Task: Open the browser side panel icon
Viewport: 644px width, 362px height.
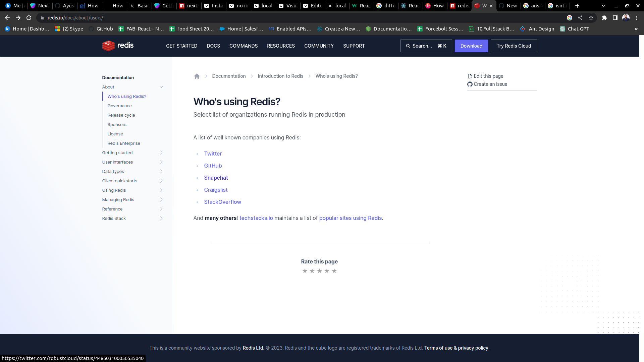Action: click(x=615, y=18)
